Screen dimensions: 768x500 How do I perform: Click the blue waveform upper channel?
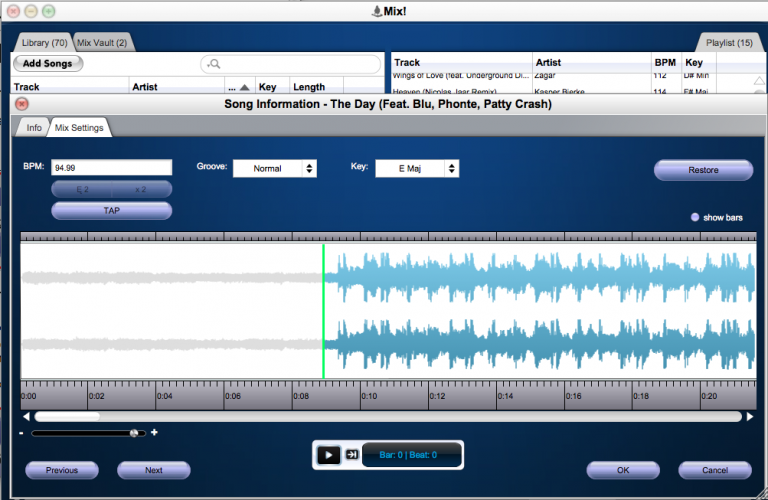click(x=539, y=277)
